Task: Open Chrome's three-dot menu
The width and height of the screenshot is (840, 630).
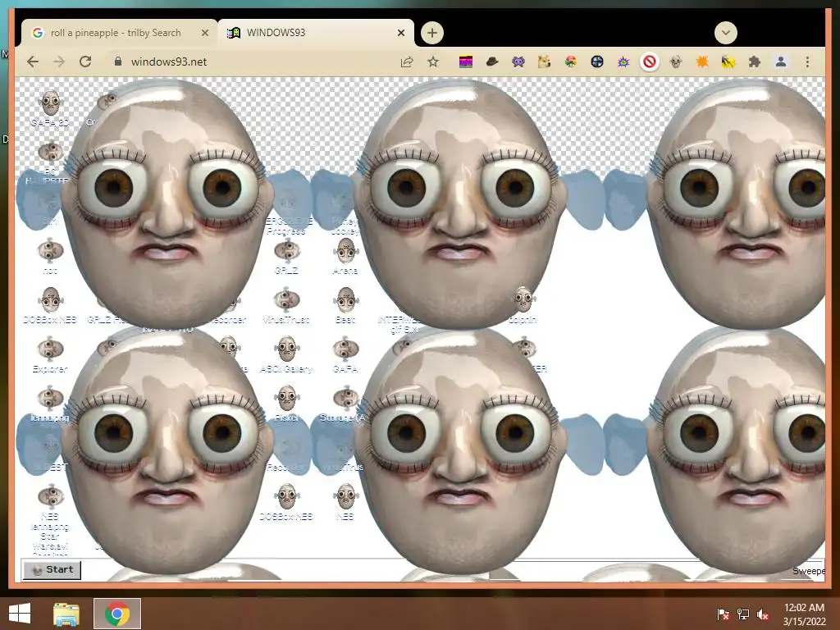Action: [807, 62]
